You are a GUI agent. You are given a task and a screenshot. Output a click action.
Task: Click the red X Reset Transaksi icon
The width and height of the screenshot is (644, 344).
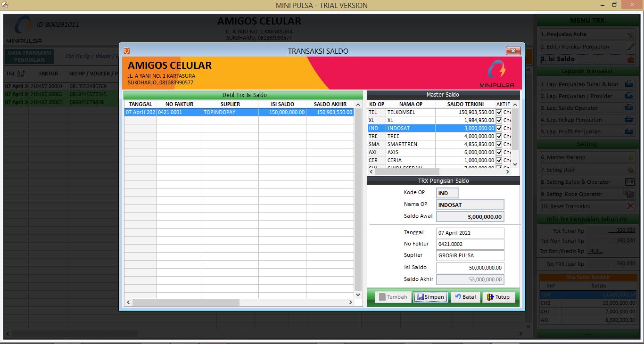(630, 206)
